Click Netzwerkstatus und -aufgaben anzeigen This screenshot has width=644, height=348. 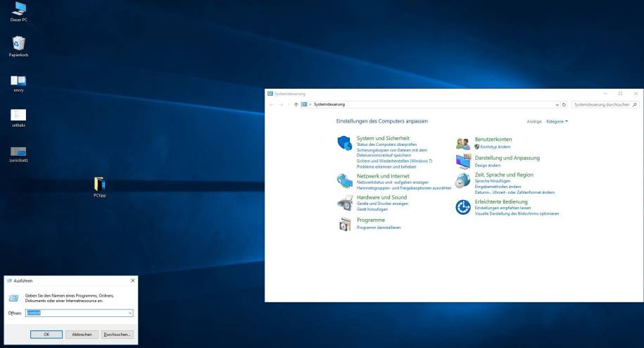(392, 182)
